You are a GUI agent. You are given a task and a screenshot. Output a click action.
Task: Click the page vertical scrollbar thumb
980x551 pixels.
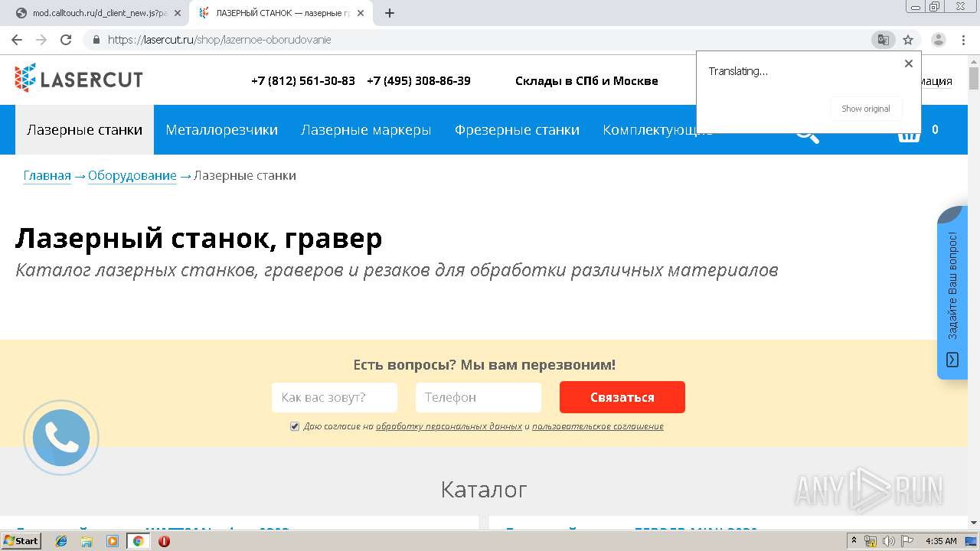pos(974,78)
